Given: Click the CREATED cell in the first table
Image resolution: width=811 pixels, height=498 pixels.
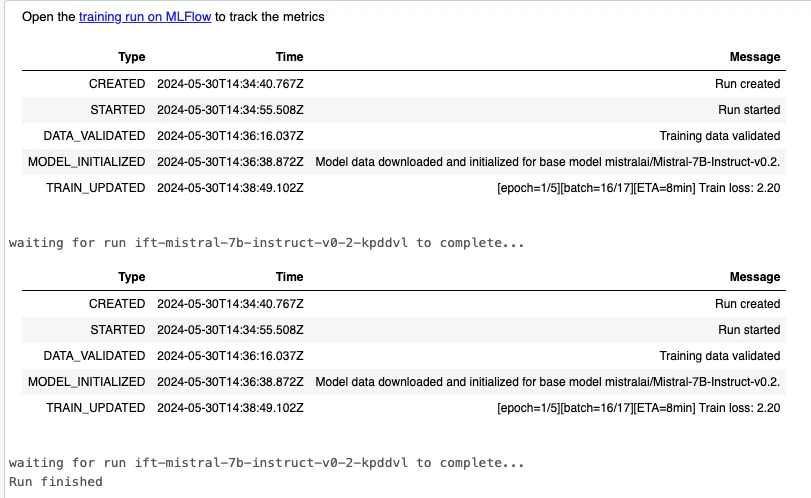Looking at the screenshot, I should [x=117, y=84].
